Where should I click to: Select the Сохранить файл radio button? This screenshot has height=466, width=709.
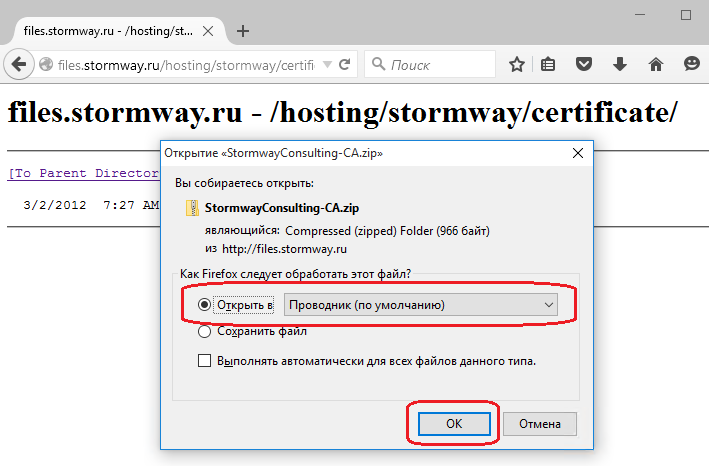pos(204,332)
